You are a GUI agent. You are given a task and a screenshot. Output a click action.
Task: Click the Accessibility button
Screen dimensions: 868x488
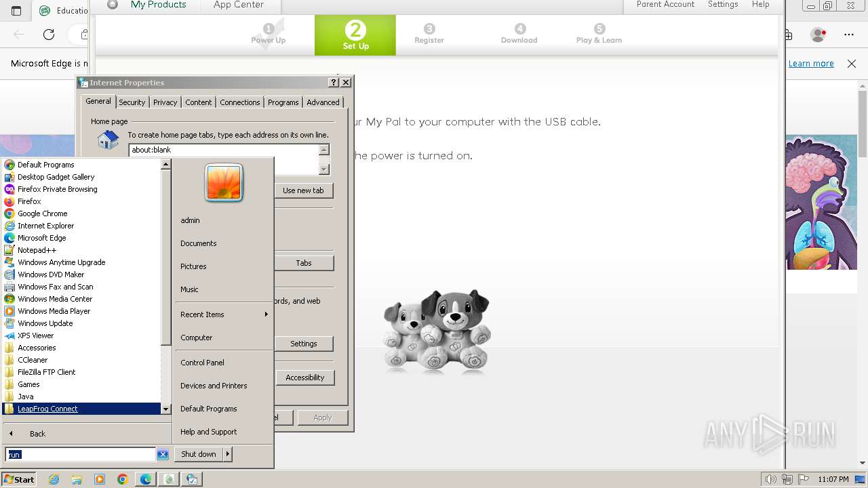pos(304,378)
